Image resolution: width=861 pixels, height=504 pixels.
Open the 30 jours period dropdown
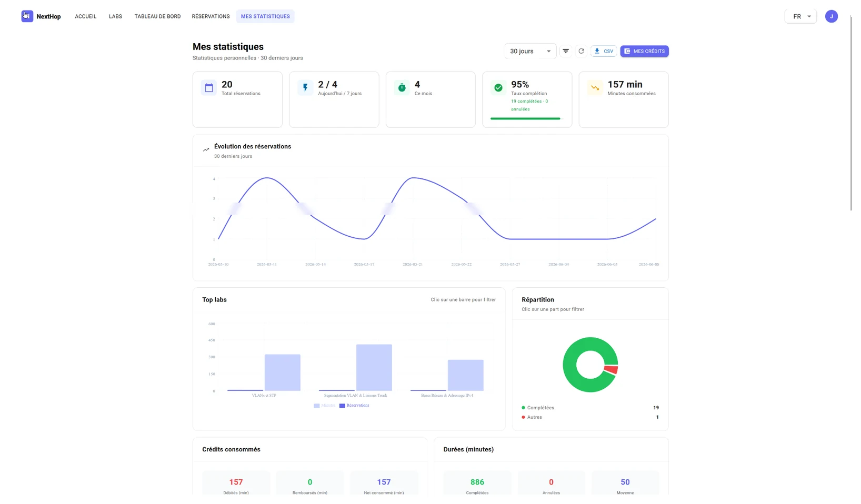pyautogui.click(x=530, y=51)
